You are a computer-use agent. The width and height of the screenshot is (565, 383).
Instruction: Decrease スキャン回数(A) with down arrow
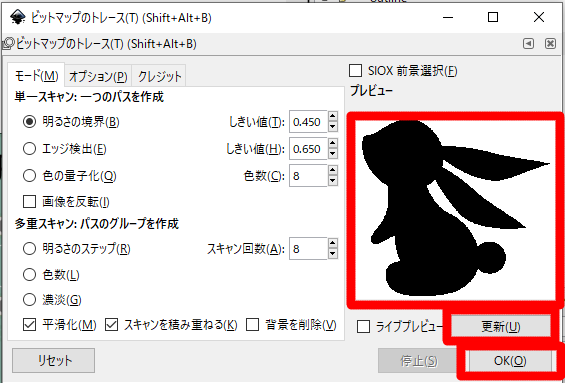click(x=333, y=254)
